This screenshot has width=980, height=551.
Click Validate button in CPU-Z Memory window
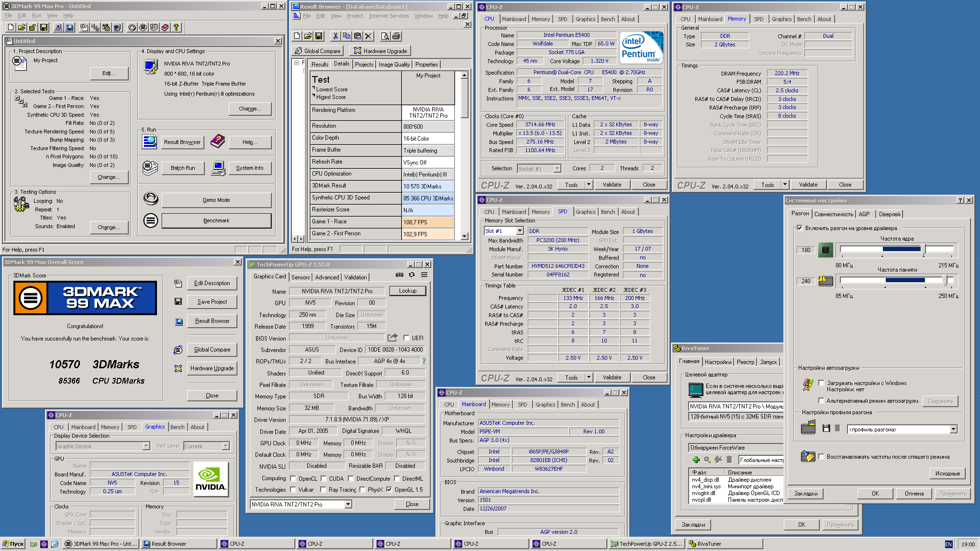coord(808,185)
